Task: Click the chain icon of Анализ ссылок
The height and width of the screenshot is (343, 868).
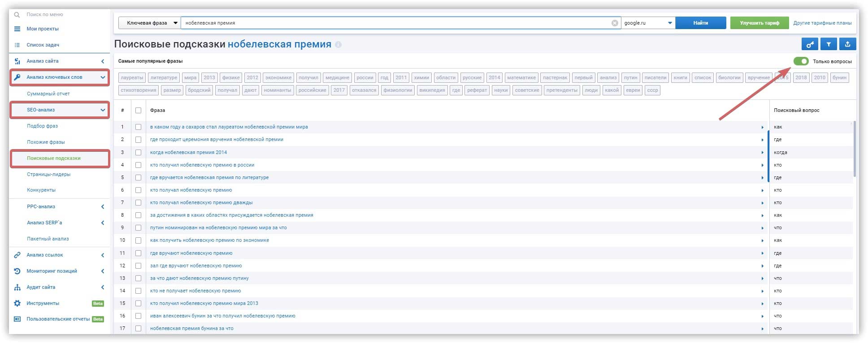Action: 17,255
